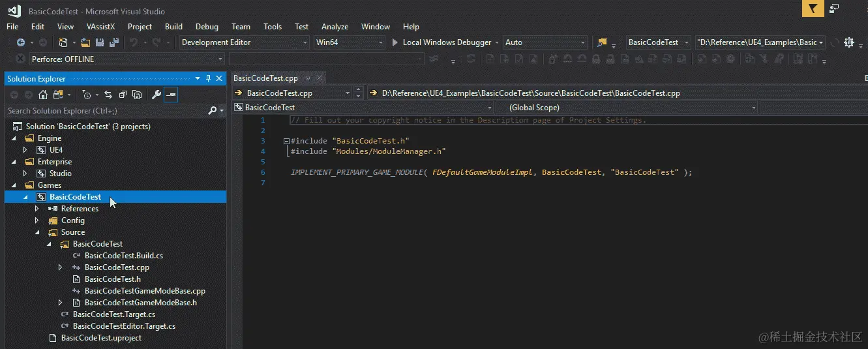The height and width of the screenshot is (349, 868).
Task: Expand the BasicCodeTestGameModeBase.h node
Action: coord(61,303)
